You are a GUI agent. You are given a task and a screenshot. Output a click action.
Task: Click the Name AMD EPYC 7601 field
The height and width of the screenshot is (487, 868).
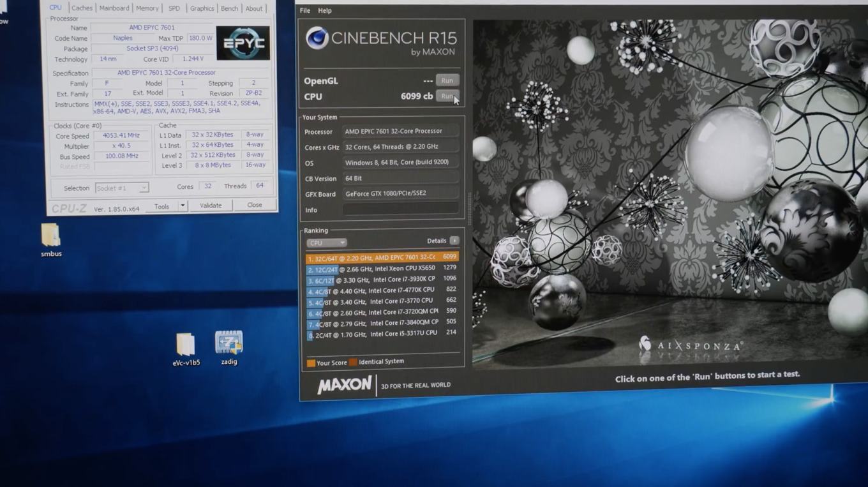coord(151,27)
